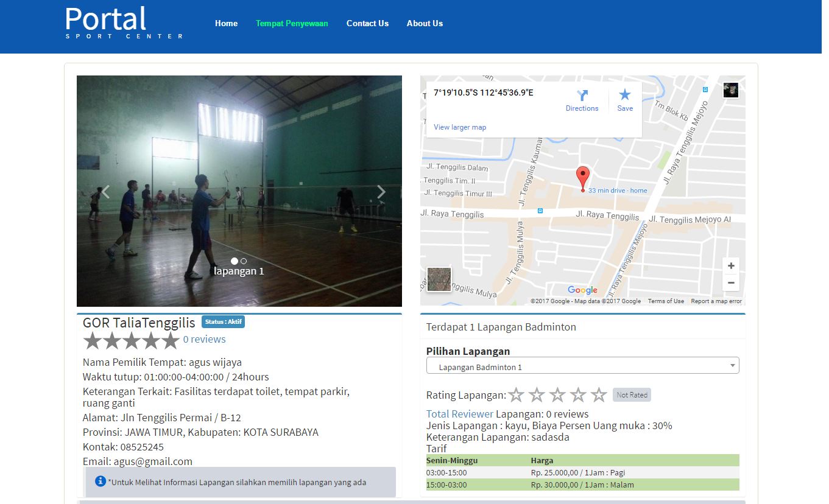Click the Street View thumbnail on the map

(x=730, y=90)
